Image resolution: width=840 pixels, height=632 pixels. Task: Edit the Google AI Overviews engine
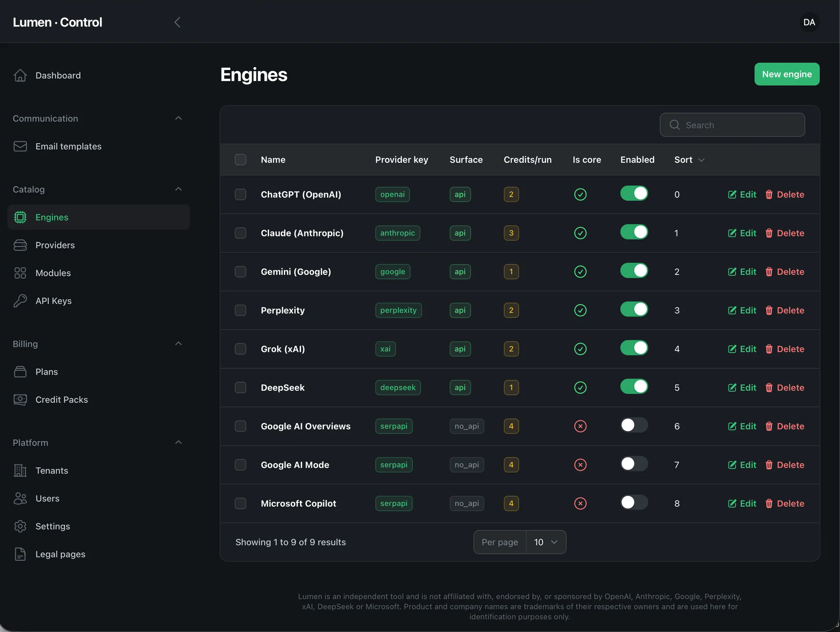click(742, 426)
